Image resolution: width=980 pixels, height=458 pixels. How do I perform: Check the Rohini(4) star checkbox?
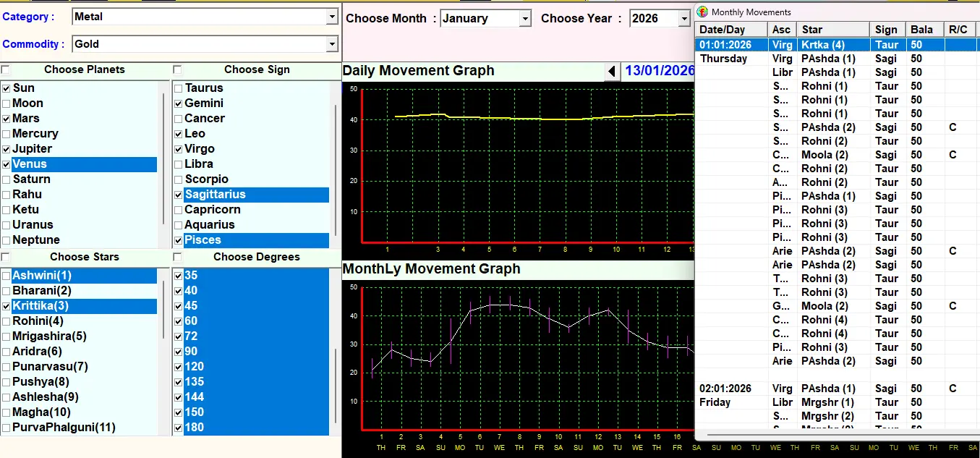(x=7, y=321)
